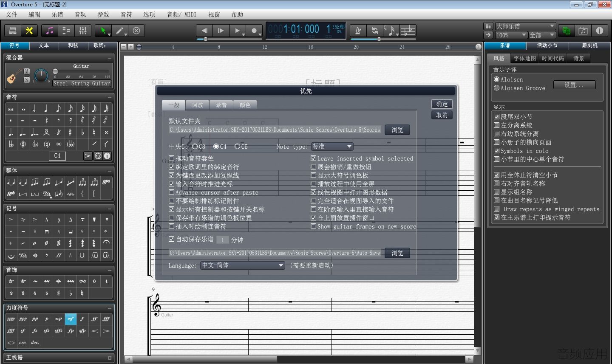612x364 pixels.
Task: Toggle the metronome icon
Action: [x=358, y=31]
